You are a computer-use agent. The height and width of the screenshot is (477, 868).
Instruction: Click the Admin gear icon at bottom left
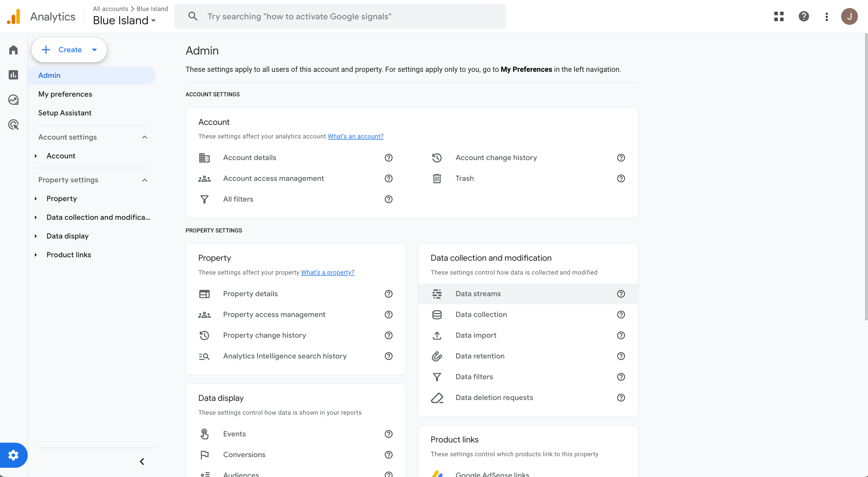tap(14, 455)
